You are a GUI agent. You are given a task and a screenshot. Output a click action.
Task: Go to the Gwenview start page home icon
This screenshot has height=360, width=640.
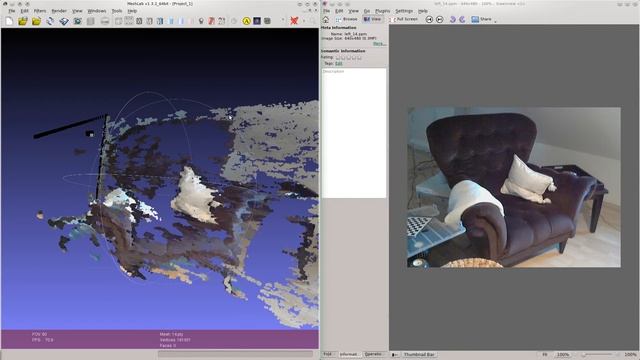click(x=326, y=19)
